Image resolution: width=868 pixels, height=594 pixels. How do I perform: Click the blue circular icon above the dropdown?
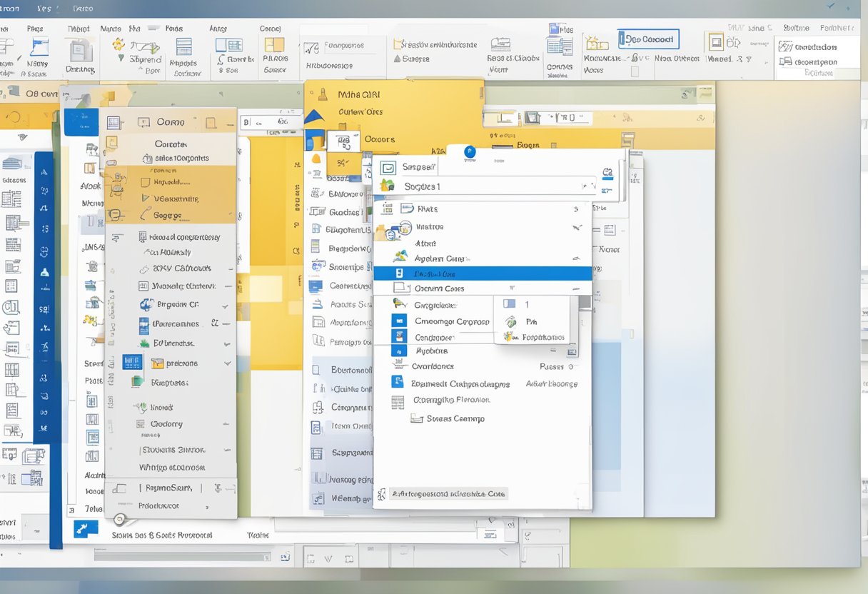(469, 151)
